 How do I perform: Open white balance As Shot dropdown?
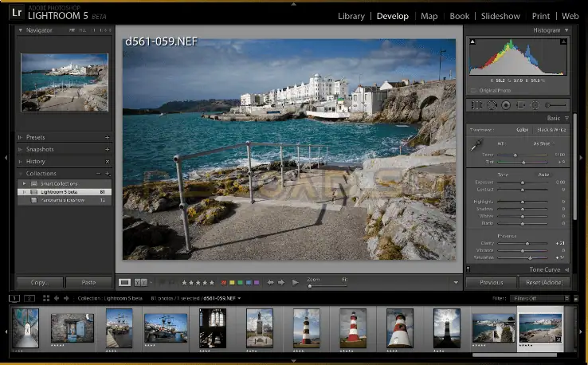pyautogui.click(x=544, y=143)
